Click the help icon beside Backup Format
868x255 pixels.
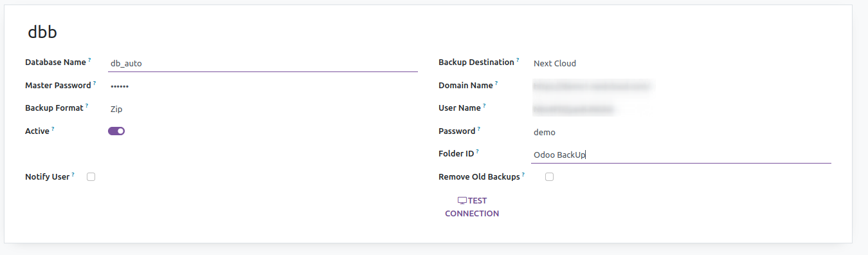pos(87,105)
